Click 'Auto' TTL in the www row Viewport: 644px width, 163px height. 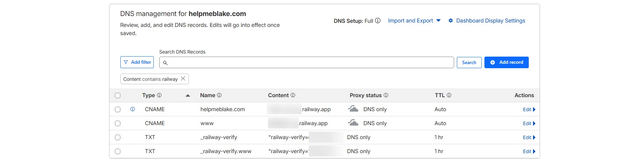click(x=440, y=123)
